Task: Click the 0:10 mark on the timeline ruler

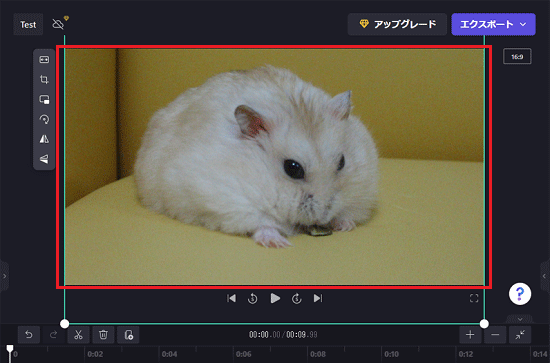Action: (x=391, y=354)
